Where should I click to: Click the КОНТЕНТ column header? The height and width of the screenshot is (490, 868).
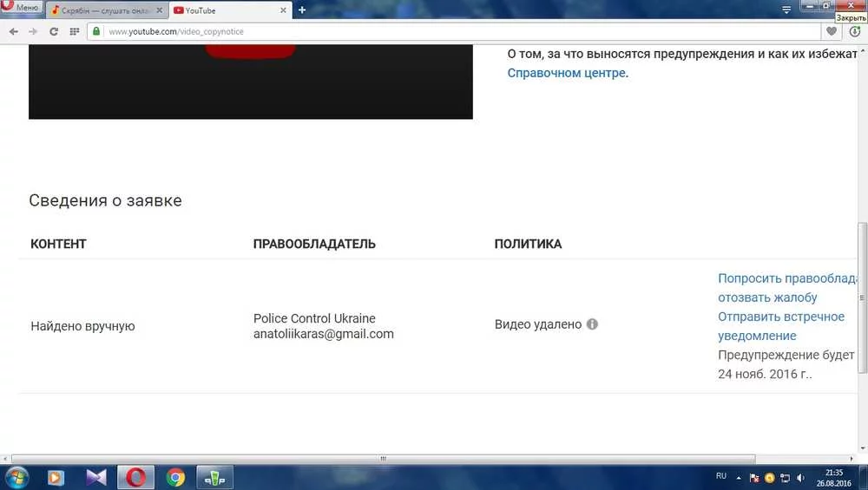click(x=58, y=244)
